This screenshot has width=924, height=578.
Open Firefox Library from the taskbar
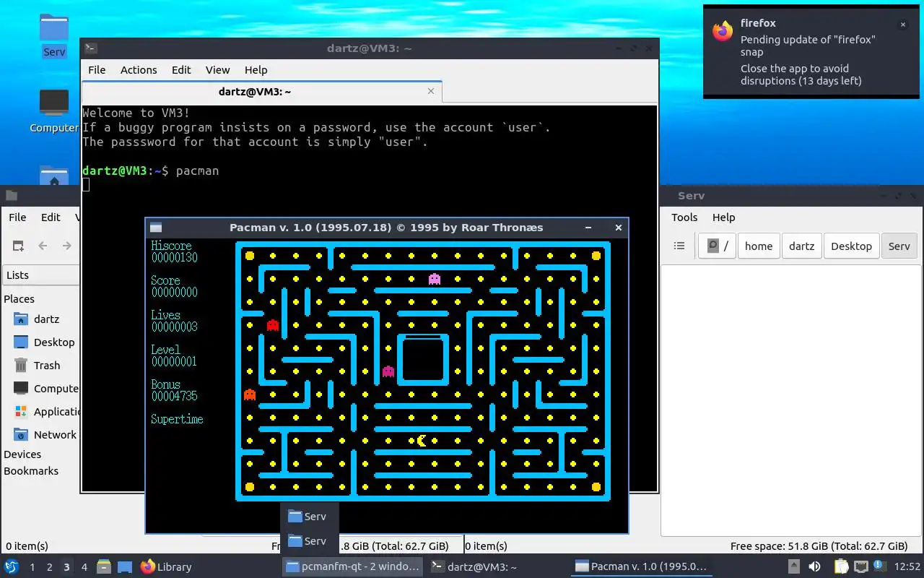[166, 567]
